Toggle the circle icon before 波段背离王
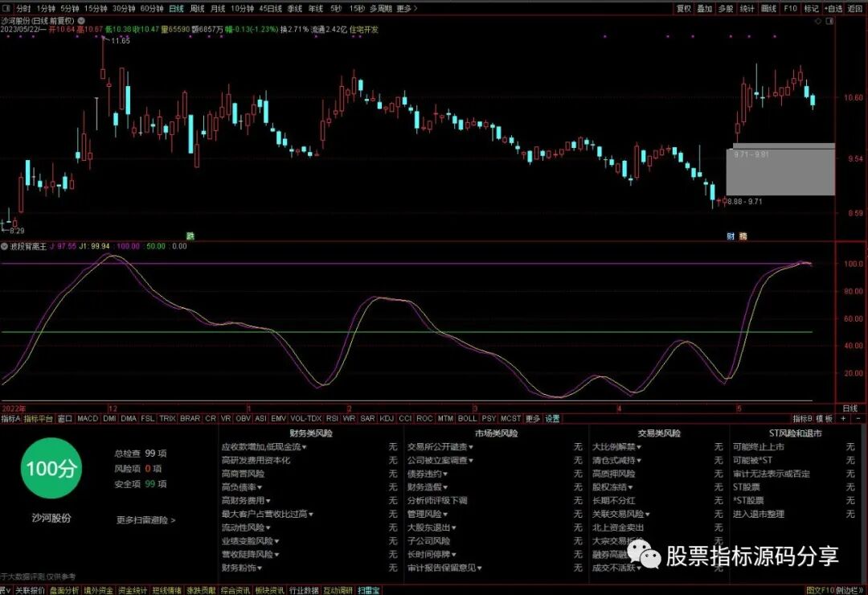868x595 pixels. pyautogui.click(x=5, y=246)
